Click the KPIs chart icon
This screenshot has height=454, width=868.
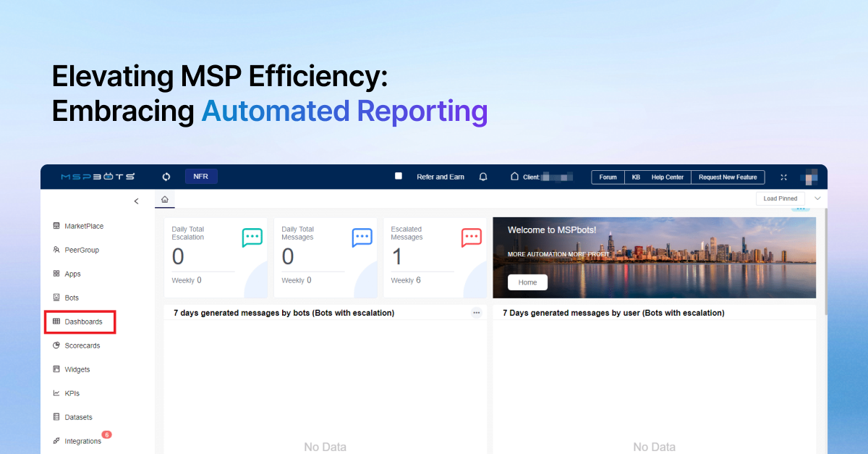click(56, 393)
